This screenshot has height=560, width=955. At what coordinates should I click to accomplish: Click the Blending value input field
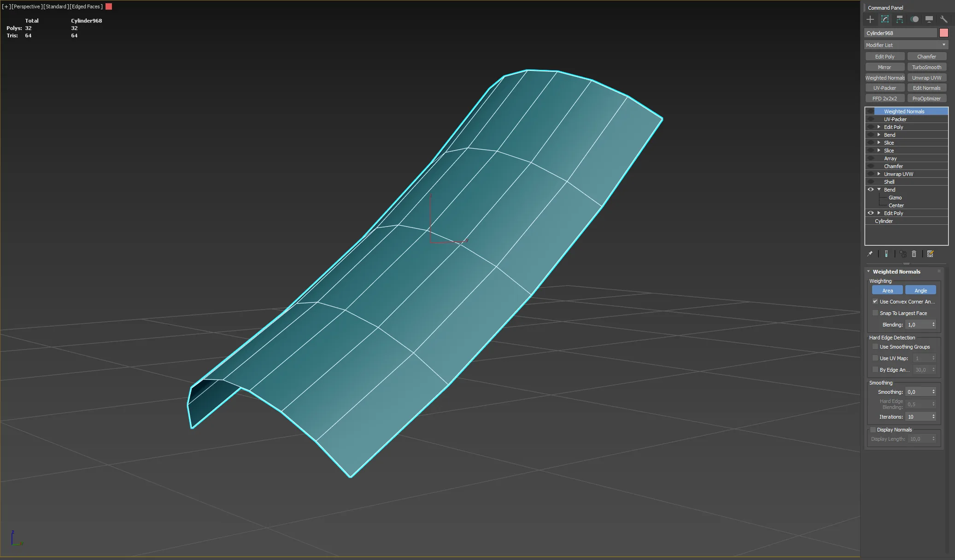tap(918, 325)
